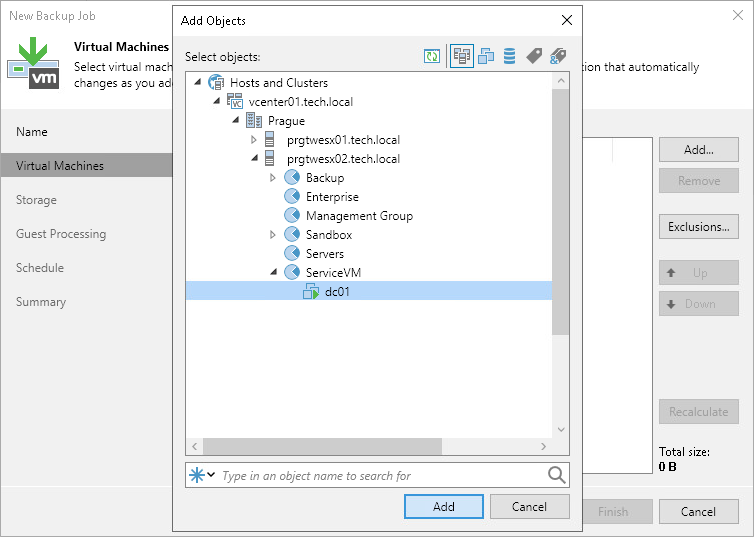Screen dimensions: 754x537
Task: Click the Up button with arrow
Action: (698, 273)
